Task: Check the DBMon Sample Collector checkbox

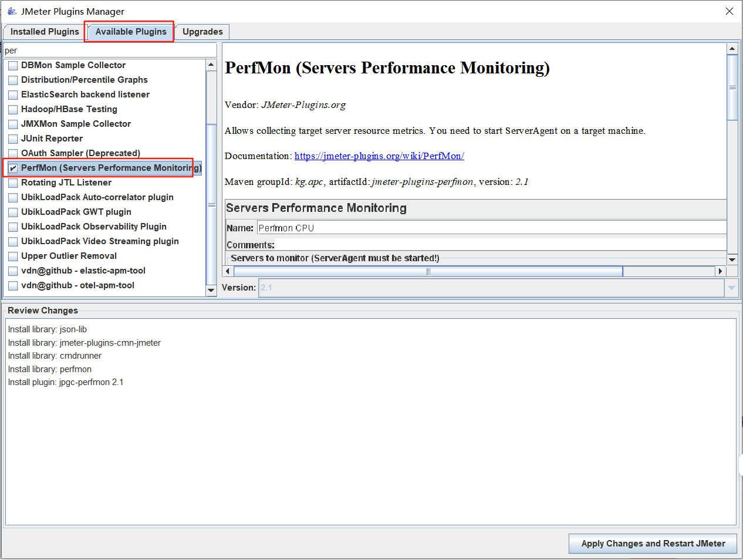Action: [x=13, y=66]
